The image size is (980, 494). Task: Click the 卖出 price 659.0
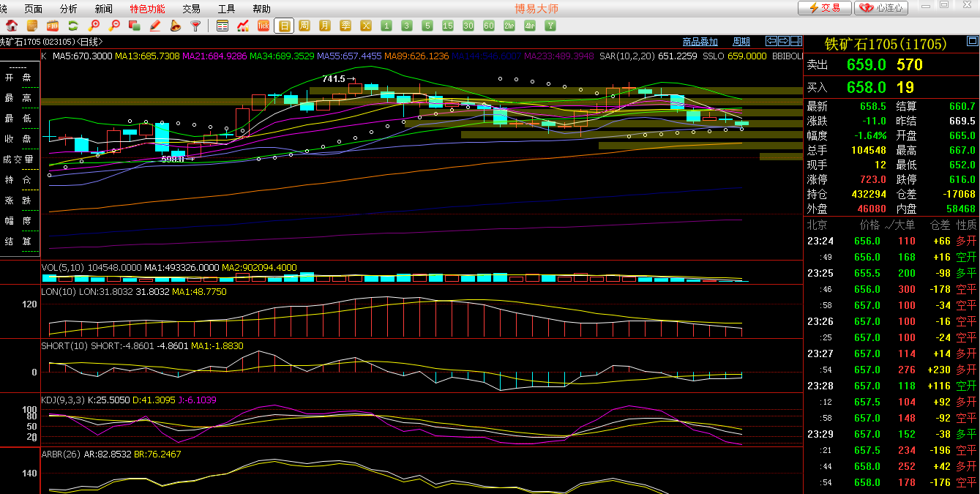[x=867, y=65]
